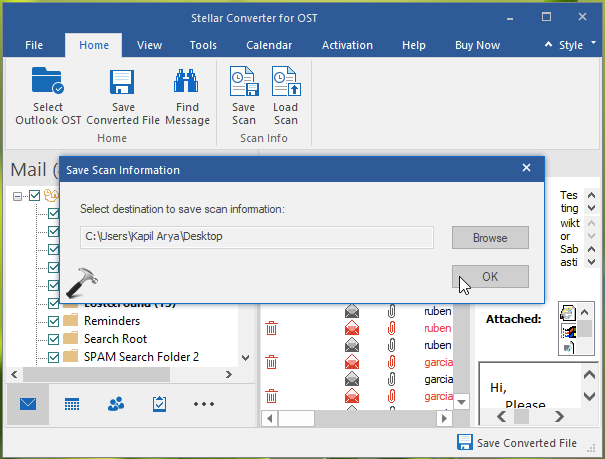
Task: Click red paperclip in red ruben row
Action: coord(391,328)
